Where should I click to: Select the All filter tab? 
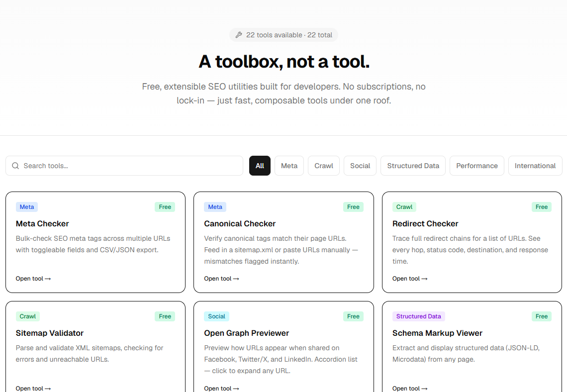(260, 166)
